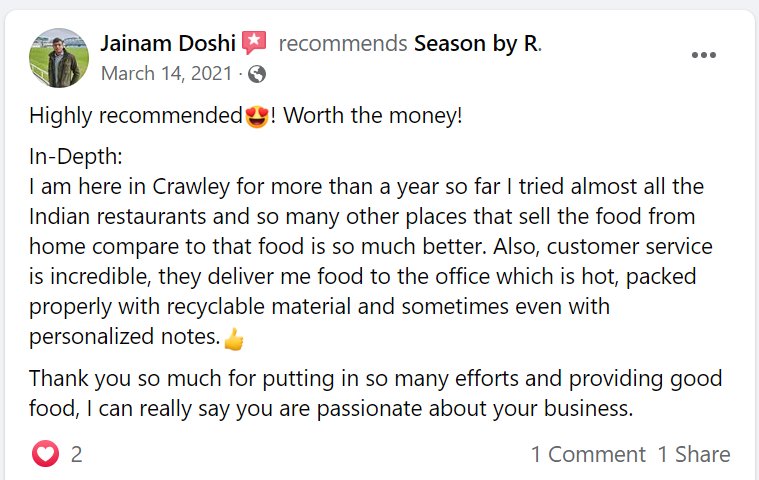The height and width of the screenshot is (480, 759).
Task: Click the red recommendation star badge
Action: (255, 43)
